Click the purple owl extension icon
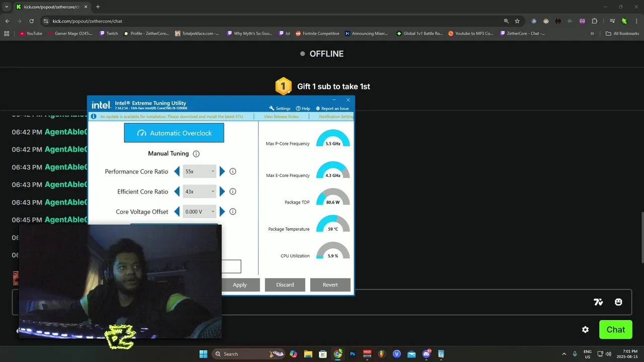The height and width of the screenshot is (362, 644). (x=582, y=21)
